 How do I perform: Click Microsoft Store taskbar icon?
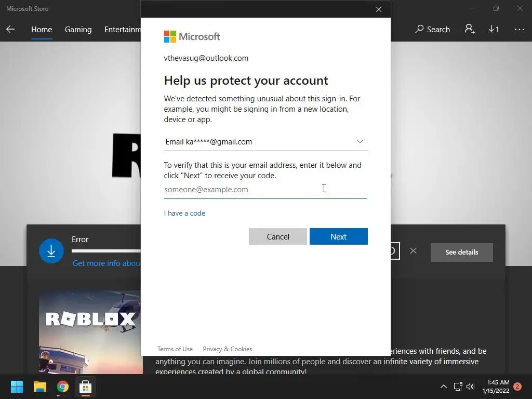86,387
